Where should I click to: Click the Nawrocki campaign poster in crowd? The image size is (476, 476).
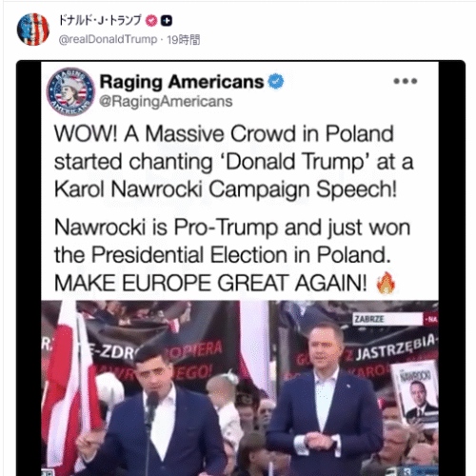pos(416,394)
